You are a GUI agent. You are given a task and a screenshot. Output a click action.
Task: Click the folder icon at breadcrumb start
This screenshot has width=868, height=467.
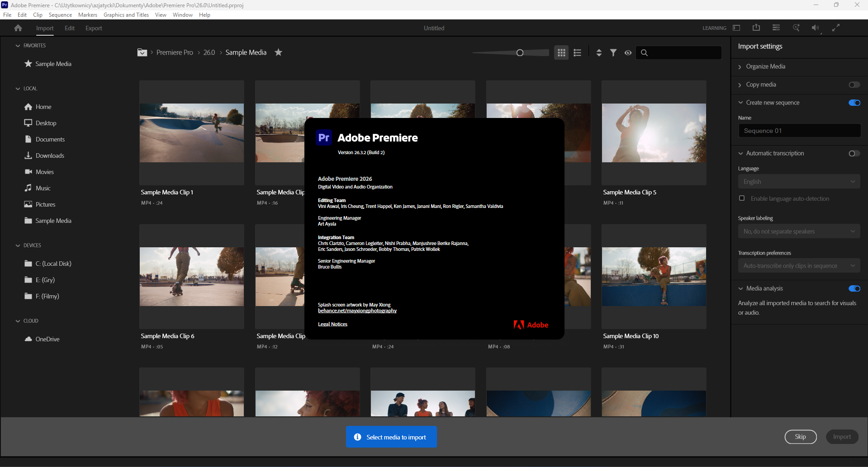[x=142, y=52]
